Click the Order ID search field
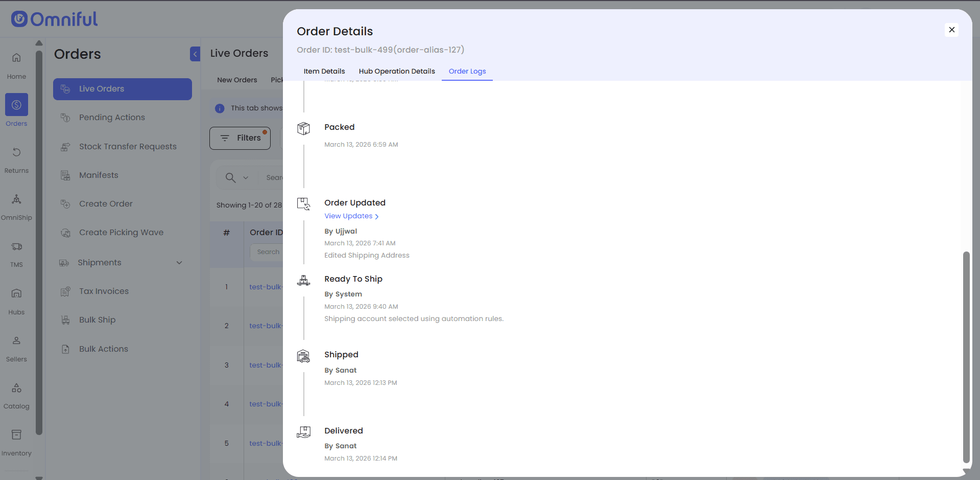This screenshot has height=480, width=980. pyautogui.click(x=267, y=252)
